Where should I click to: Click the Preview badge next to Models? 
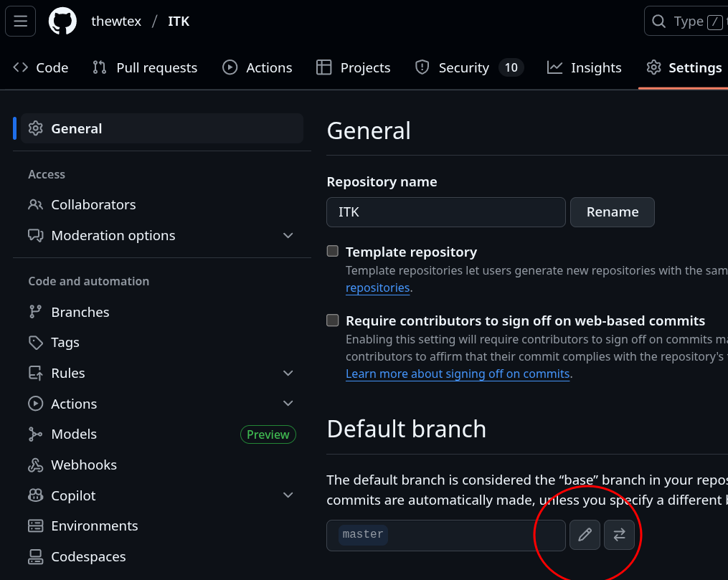[268, 434]
